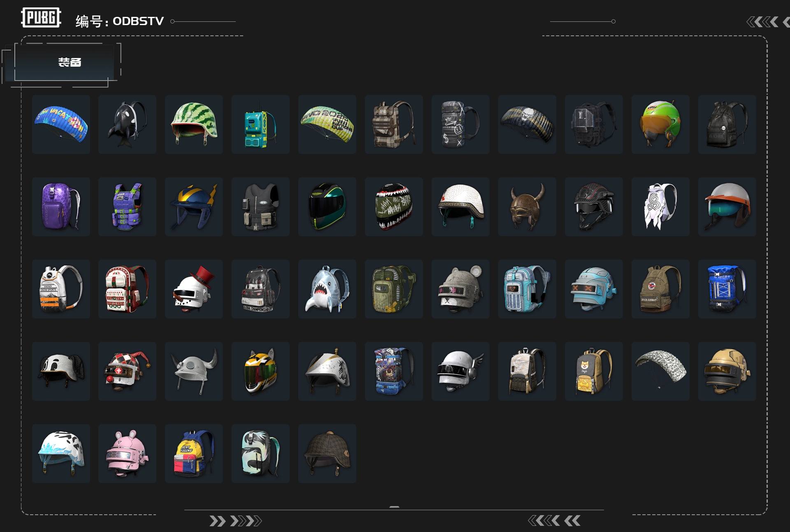Select the dog-eared black and white helmet
790x532 pixels.
point(61,371)
